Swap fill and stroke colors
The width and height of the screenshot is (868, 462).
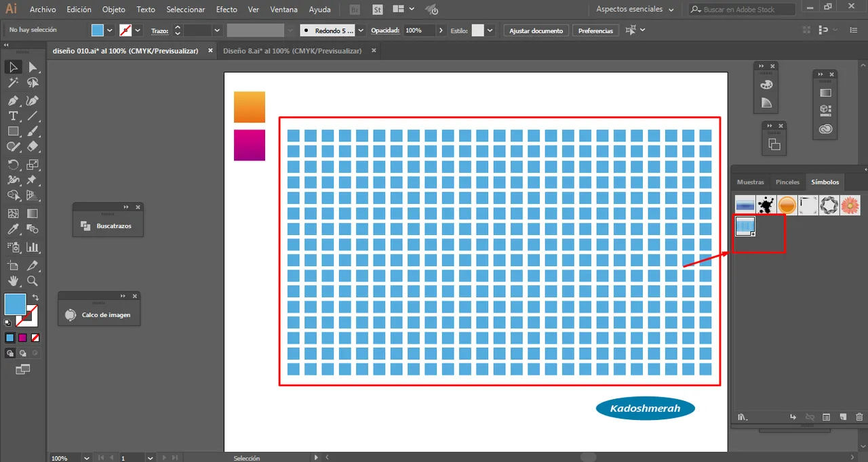(x=35, y=297)
